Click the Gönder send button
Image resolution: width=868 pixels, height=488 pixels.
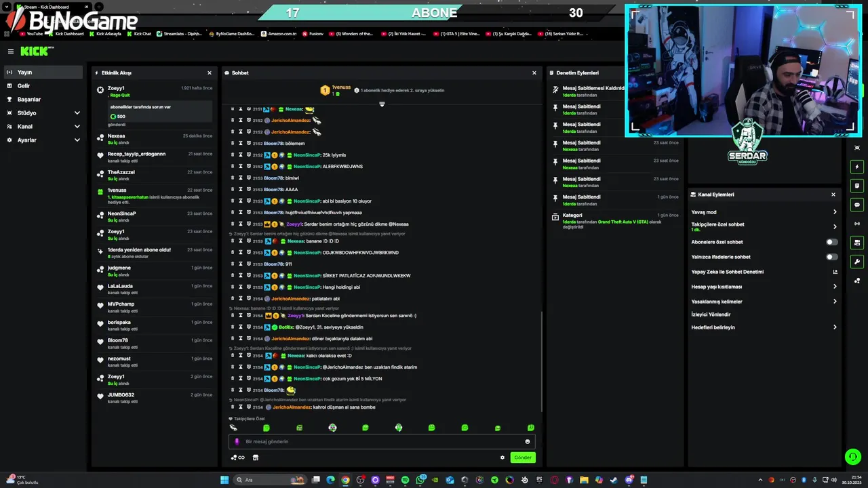pyautogui.click(x=523, y=457)
